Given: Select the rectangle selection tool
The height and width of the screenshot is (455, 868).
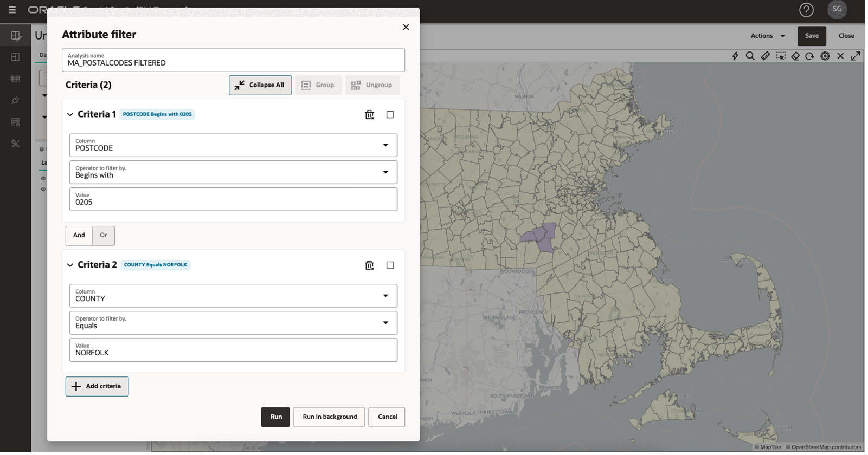Looking at the screenshot, I should click(x=781, y=56).
